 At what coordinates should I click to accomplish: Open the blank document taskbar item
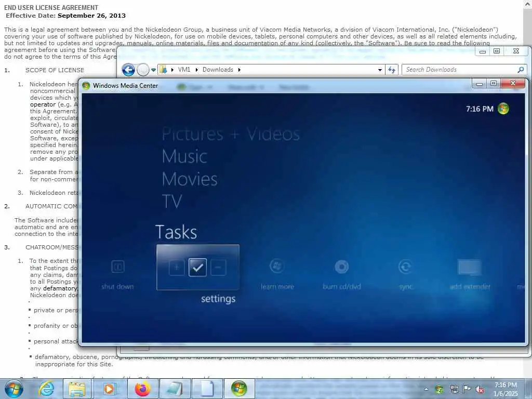pos(207,389)
